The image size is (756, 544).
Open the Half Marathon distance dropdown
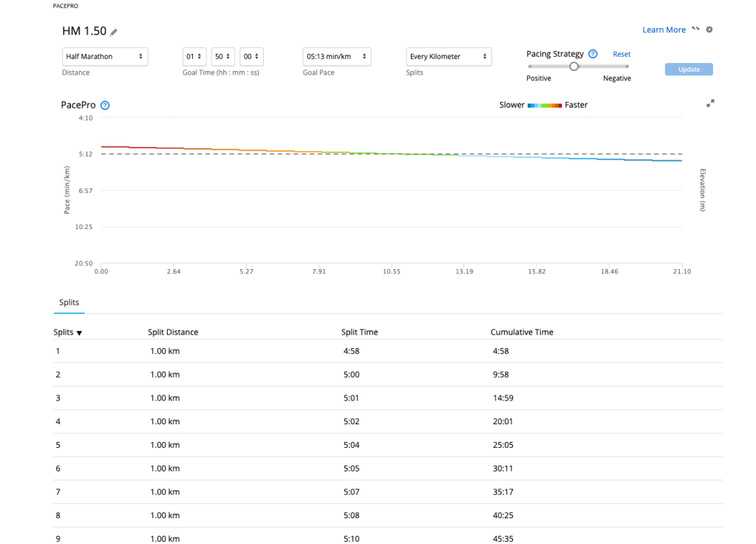104,56
